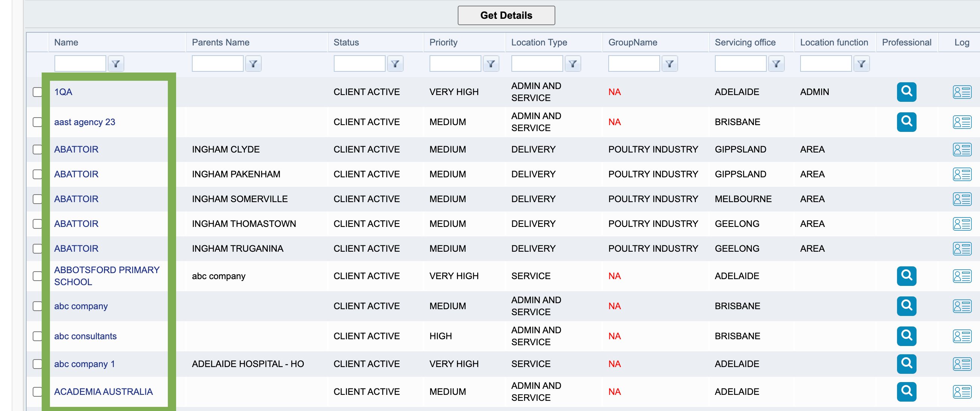The image size is (980, 411).
Task: Focus the Name filter text field
Action: pos(80,63)
